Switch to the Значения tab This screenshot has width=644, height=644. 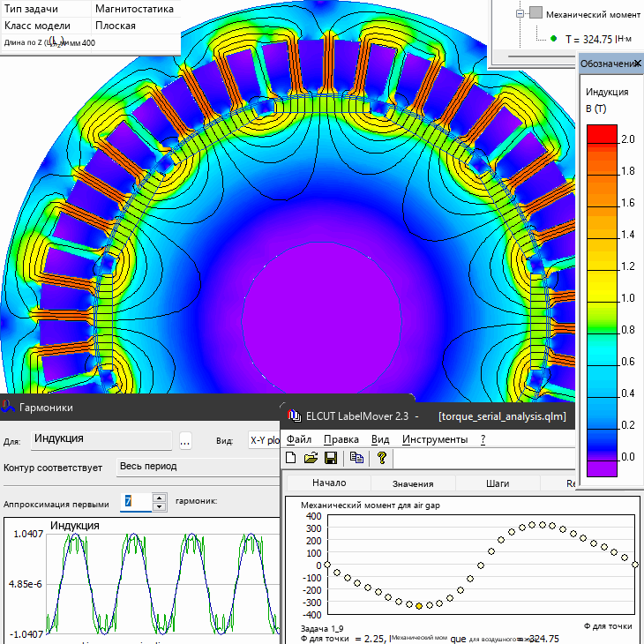(413, 483)
